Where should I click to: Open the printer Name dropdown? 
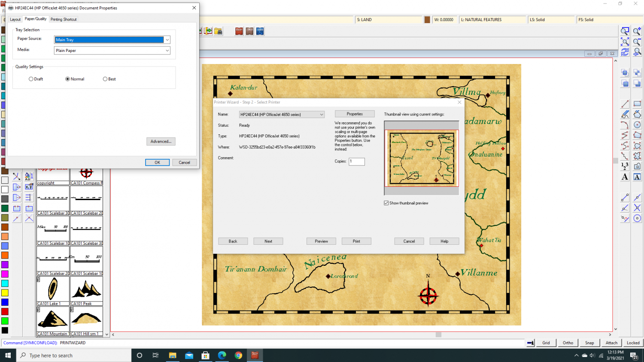282,114
